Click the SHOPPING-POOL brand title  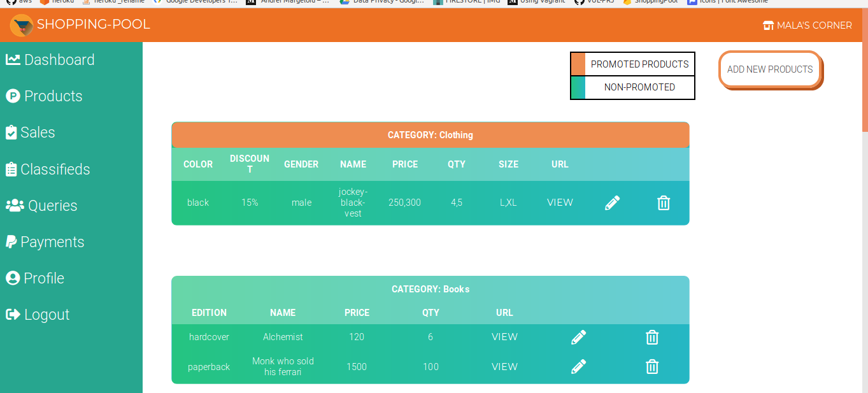pos(94,25)
